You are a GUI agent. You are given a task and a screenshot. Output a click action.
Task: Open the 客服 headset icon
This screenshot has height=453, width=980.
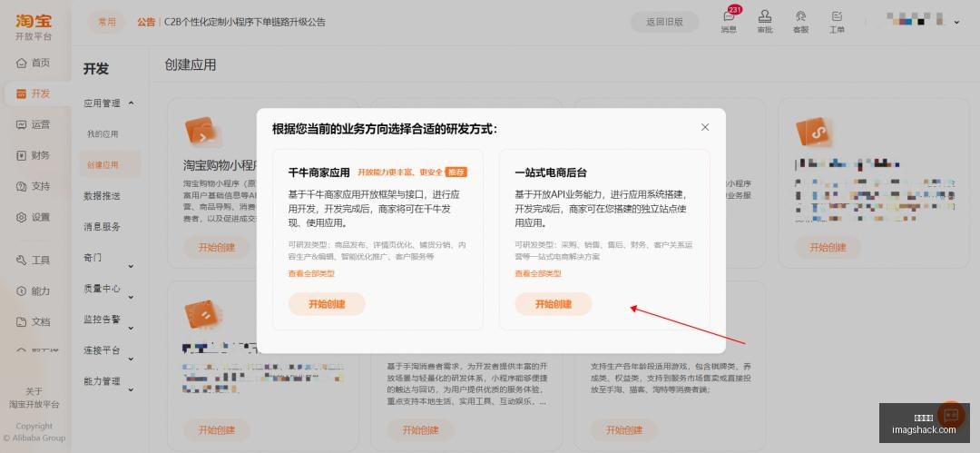pos(800,22)
